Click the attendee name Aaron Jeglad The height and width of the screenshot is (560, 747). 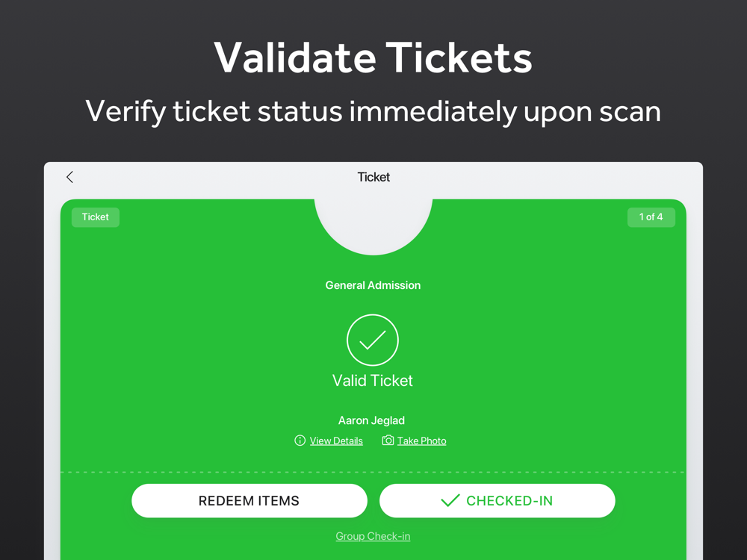pyautogui.click(x=371, y=420)
